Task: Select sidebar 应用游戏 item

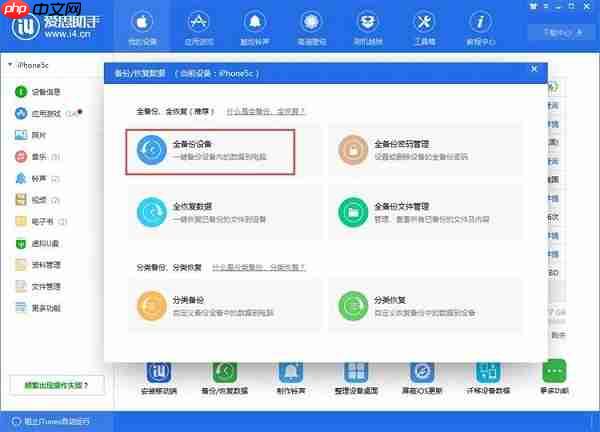Action: 48,113
